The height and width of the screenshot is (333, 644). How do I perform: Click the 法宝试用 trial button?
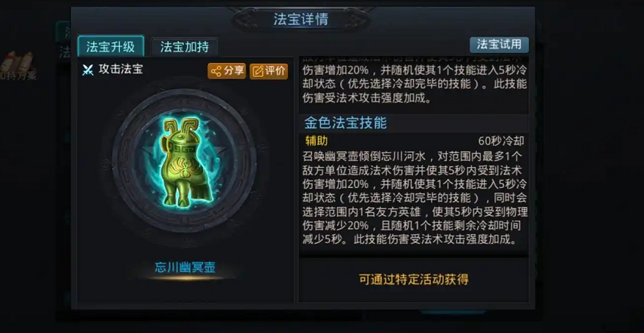499,45
